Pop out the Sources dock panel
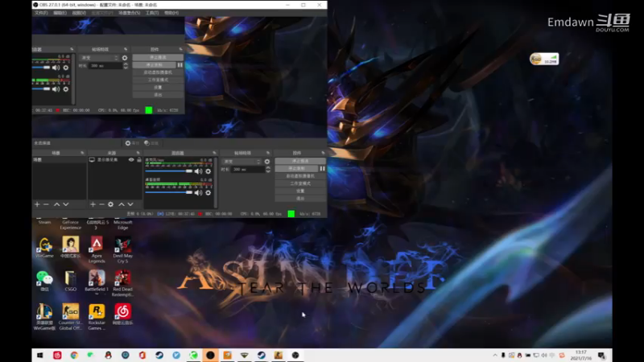Image resolution: width=644 pixels, height=362 pixels. click(x=138, y=153)
